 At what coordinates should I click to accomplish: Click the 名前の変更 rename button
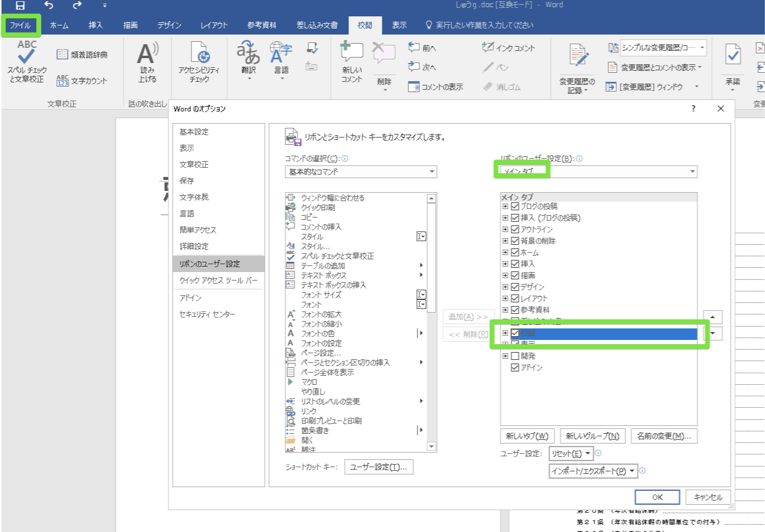point(664,436)
